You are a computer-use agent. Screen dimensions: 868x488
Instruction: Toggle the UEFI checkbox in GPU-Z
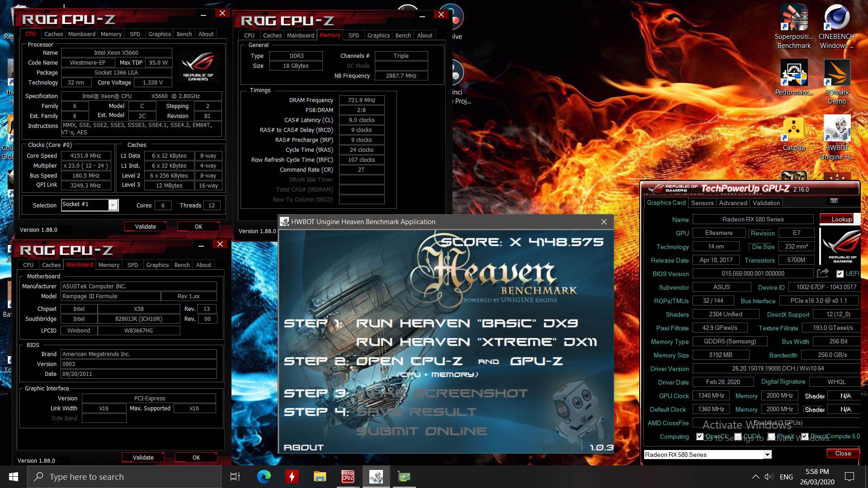(840, 273)
